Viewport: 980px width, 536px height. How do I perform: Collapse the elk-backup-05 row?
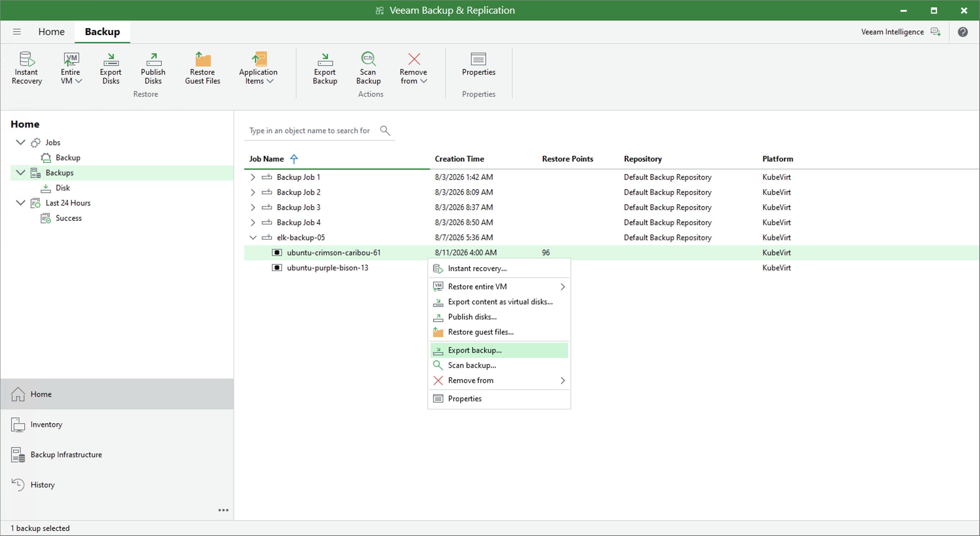253,238
